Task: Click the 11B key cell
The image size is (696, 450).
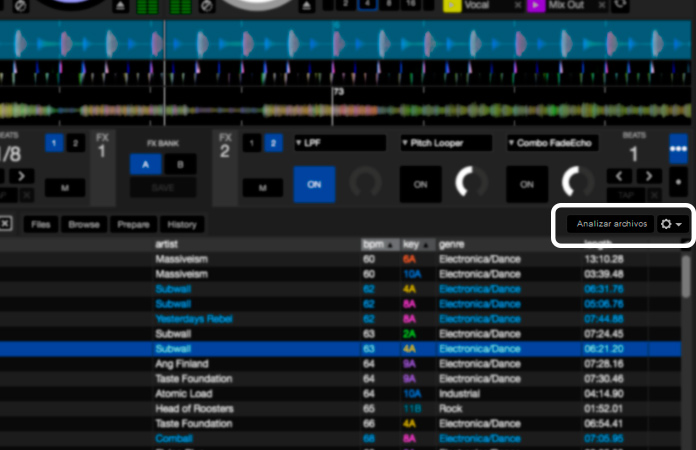Action: point(412,409)
